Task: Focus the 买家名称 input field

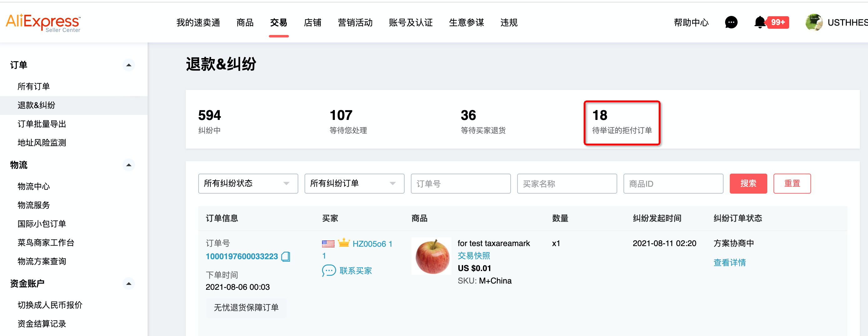Action: pyautogui.click(x=567, y=184)
